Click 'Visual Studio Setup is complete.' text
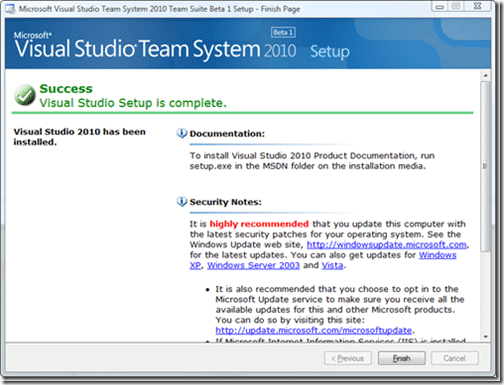Image resolution: width=504 pixels, height=385 pixels. (x=133, y=103)
